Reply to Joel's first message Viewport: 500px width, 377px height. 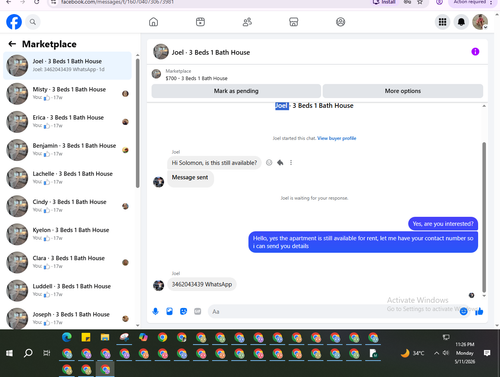coord(280,163)
